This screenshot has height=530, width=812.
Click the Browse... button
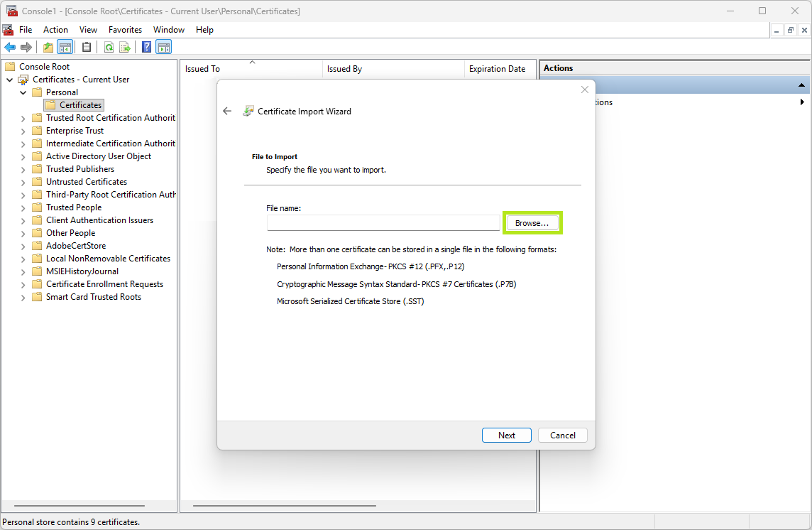532,223
